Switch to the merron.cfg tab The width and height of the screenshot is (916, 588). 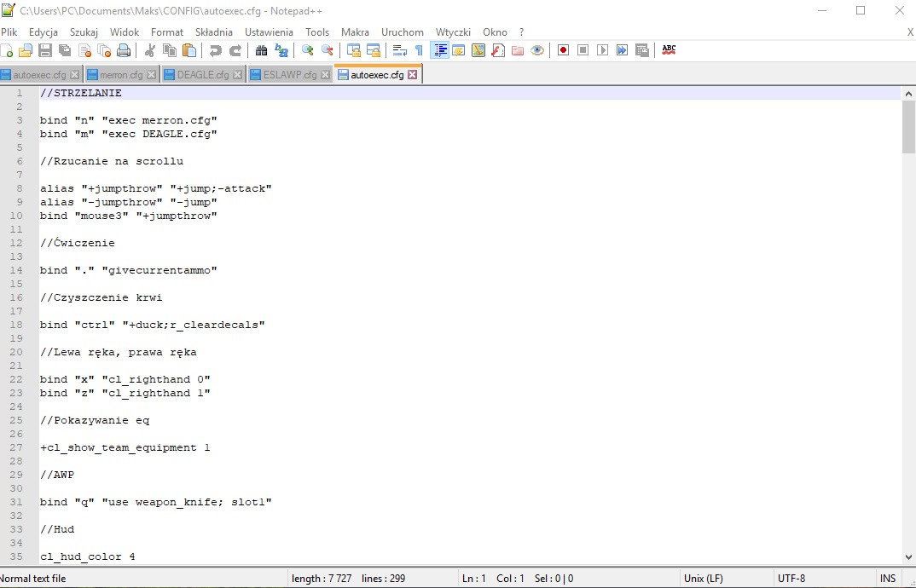pos(121,75)
